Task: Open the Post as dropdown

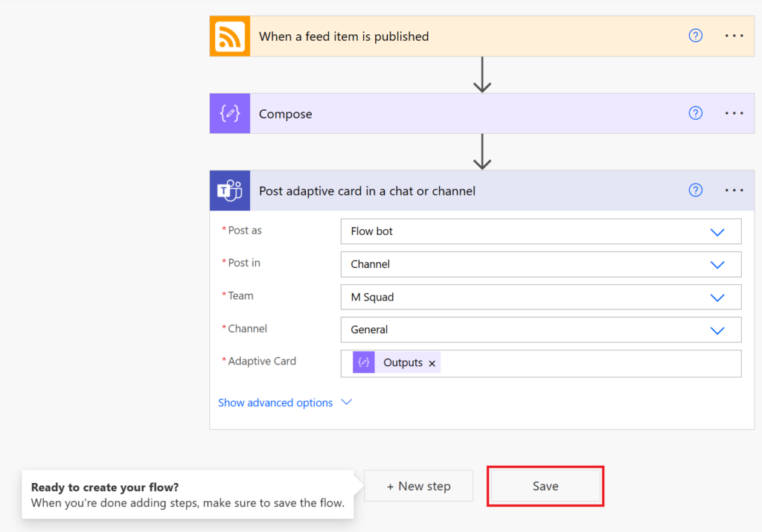Action: [717, 231]
